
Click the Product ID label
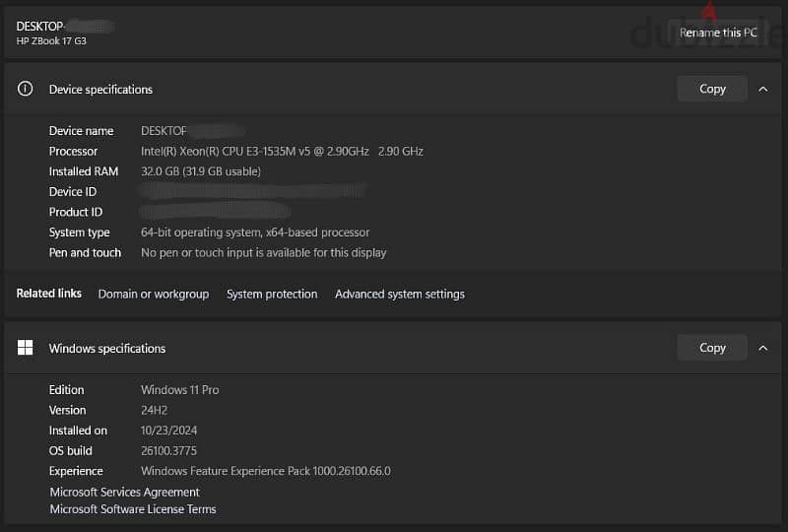coord(76,212)
